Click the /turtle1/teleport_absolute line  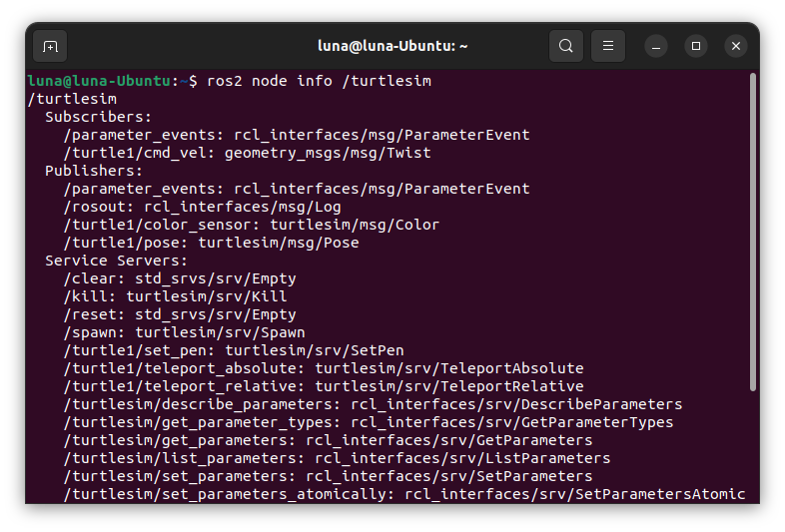[x=324, y=369]
